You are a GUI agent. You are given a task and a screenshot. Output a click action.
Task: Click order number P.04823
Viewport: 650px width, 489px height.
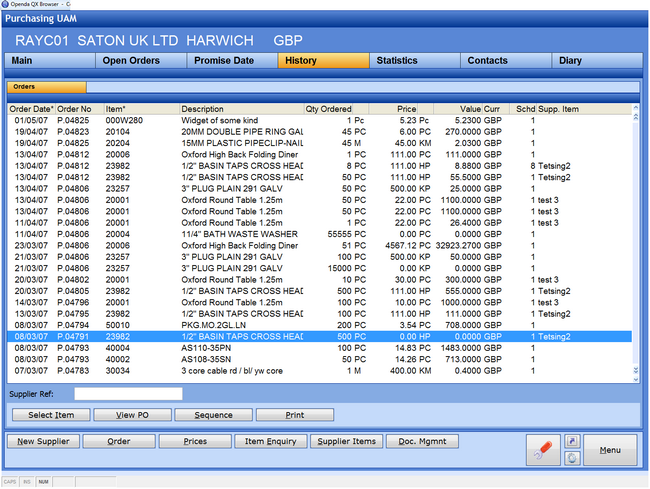point(73,132)
